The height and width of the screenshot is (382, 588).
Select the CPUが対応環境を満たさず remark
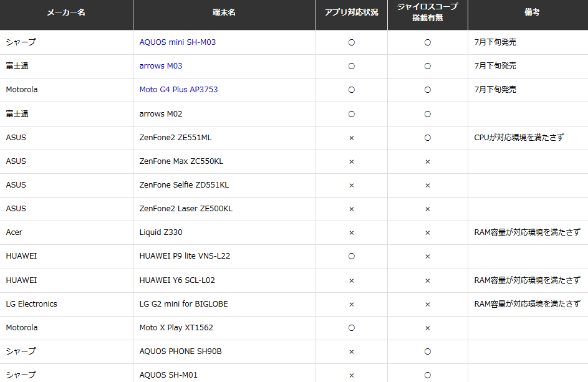coord(519,138)
